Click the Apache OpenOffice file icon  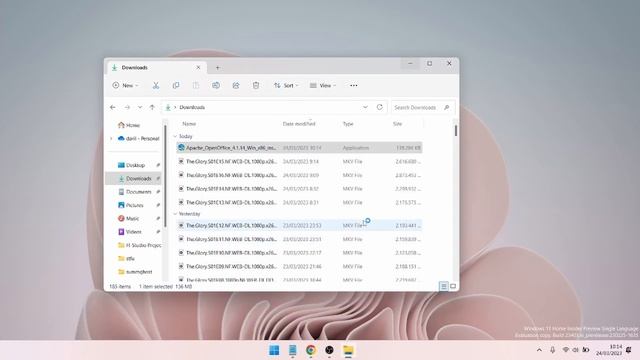click(181, 148)
